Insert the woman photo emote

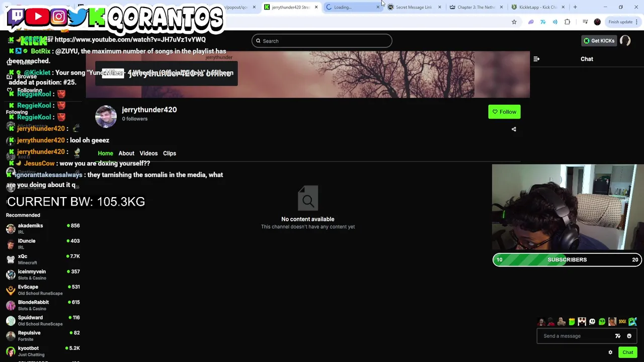click(612, 322)
